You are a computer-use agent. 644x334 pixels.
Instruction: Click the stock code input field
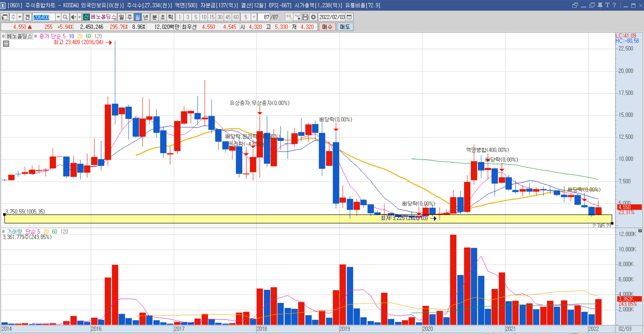tap(44, 17)
